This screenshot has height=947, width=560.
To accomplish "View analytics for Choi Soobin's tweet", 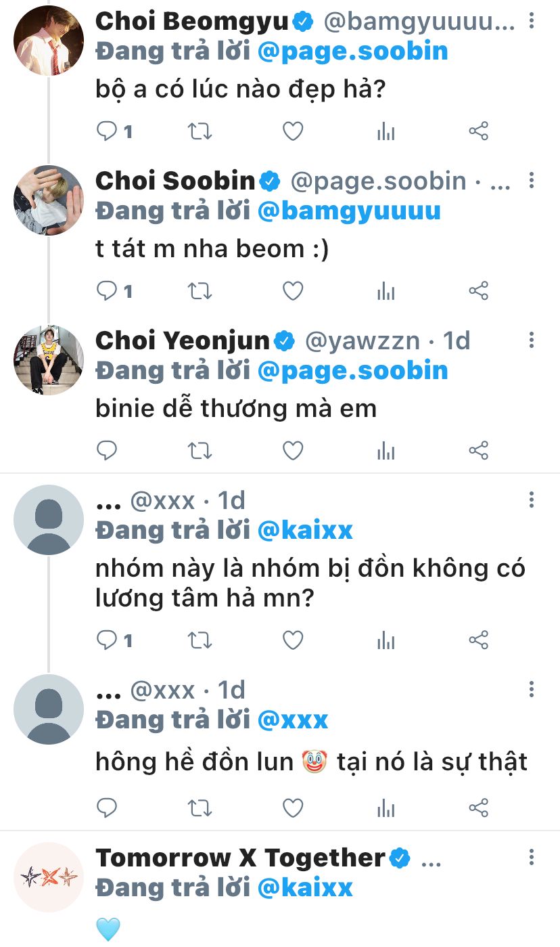I will pos(386,291).
